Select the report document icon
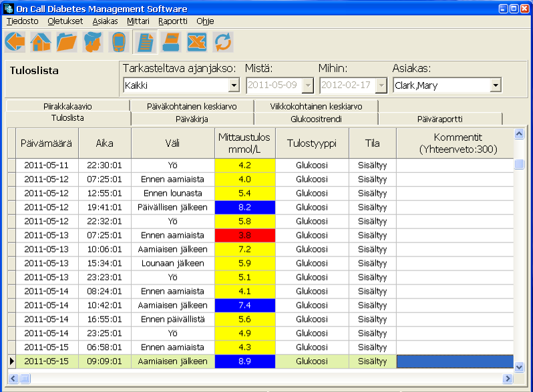Viewport: 533px width, 392px height. (145, 42)
